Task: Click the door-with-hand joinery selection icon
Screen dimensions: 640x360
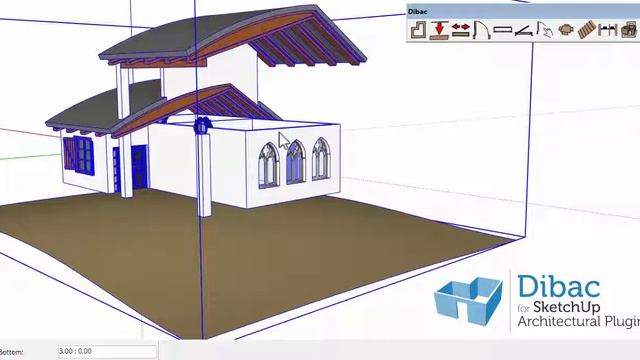Action: (x=544, y=30)
